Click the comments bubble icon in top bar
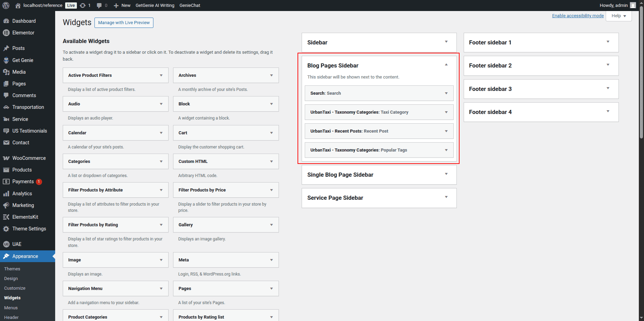Viewport: 644px width, 321px height. (99, 6)
